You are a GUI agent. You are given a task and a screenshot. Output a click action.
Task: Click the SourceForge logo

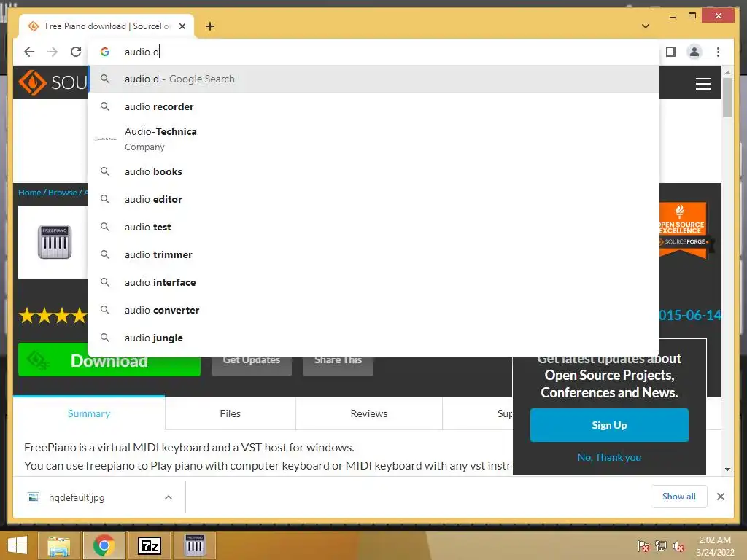[x=53, y=83]
